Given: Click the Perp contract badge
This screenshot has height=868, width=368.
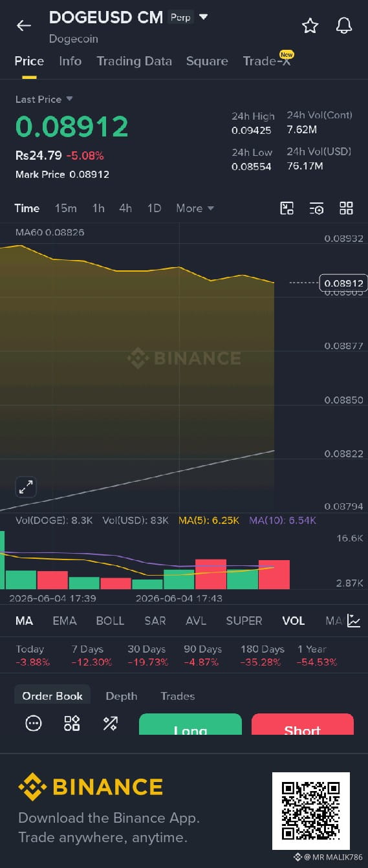Looking at the screenshot, I should pyautogui.click(x=180, y=17).
